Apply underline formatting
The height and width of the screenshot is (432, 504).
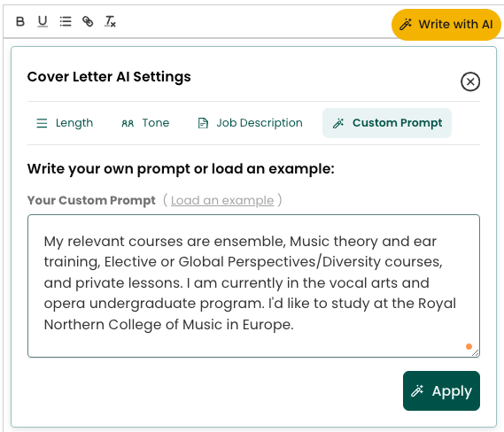43,21
